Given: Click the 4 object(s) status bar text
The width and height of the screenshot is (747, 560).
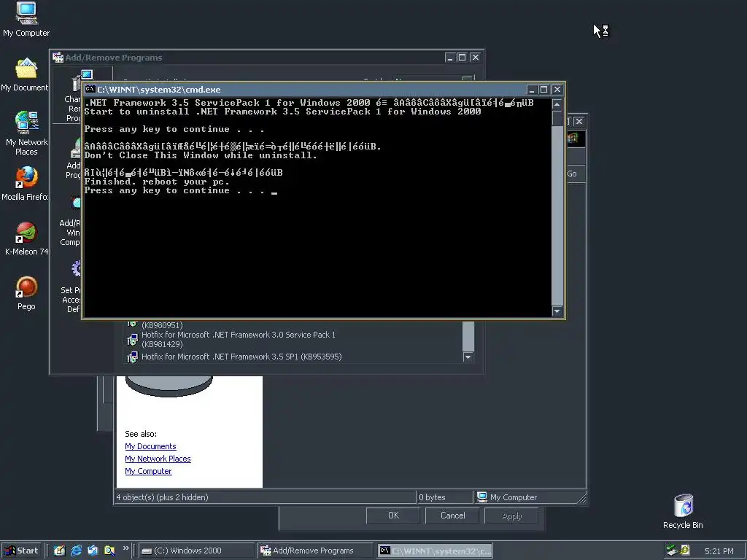Looking at the screenshot, I should pyautogui.click(x=163, y=497).
